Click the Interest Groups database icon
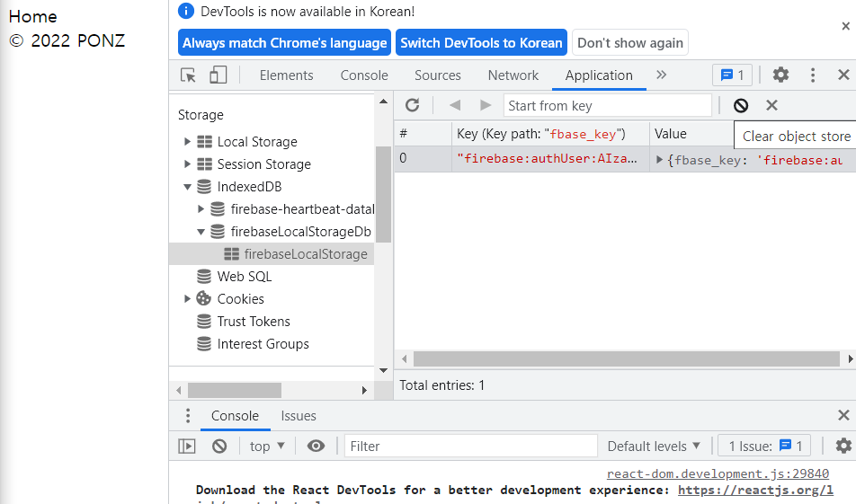 [203, 343]
